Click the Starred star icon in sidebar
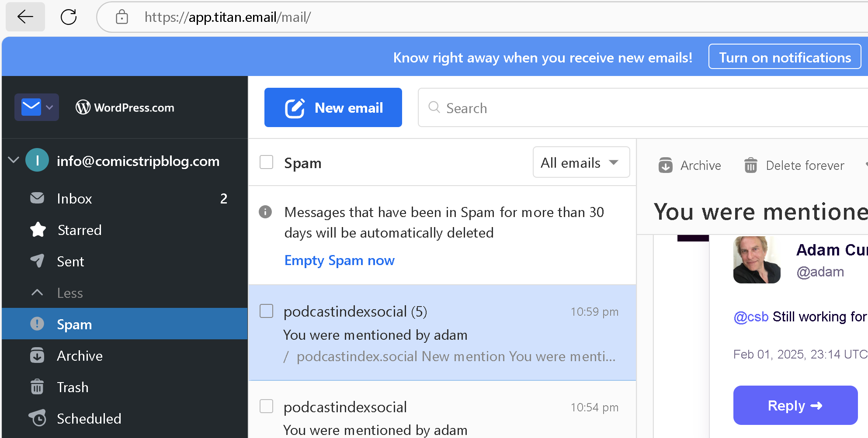Image resolution: width=868 pixels, height=438 pixels. tap(38, 230)
